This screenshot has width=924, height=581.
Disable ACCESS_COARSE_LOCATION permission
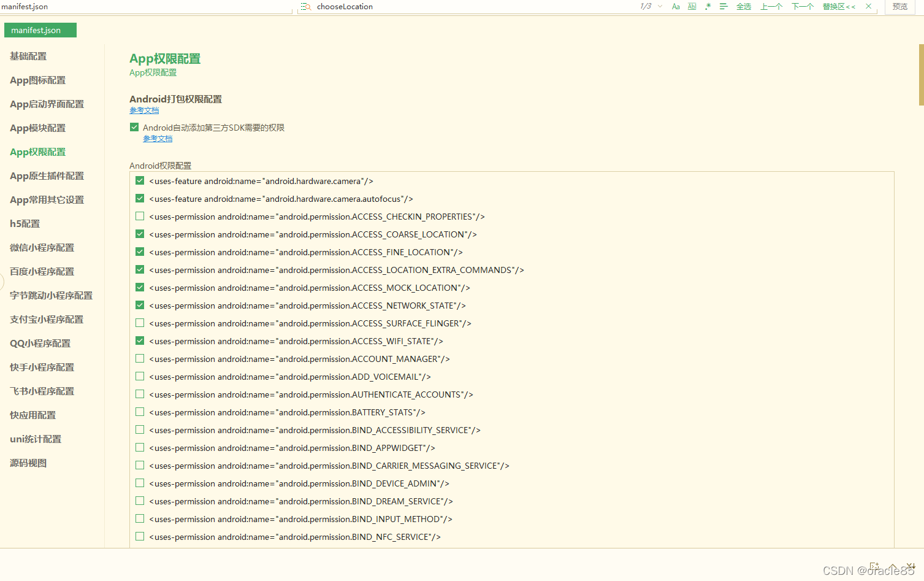pos(140,234)
